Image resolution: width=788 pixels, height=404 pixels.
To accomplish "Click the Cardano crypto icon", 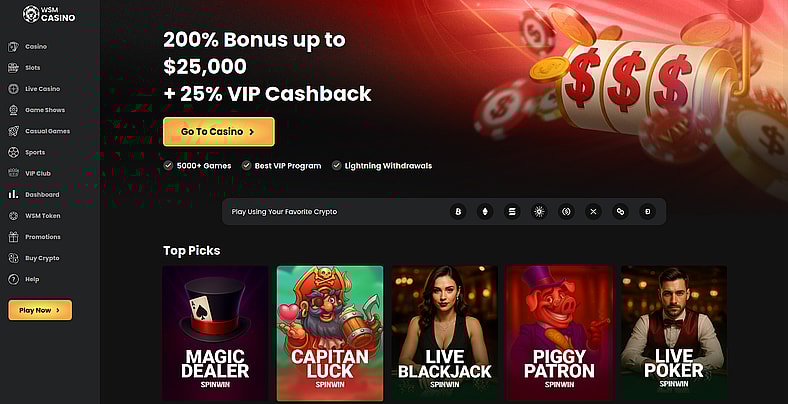I will [x=539, y=212].
